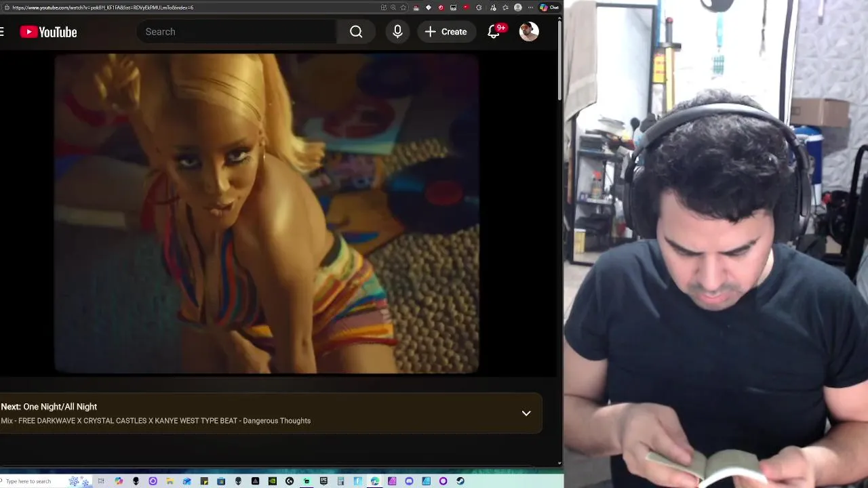Open Task View on the taskbar

[101, 481]
